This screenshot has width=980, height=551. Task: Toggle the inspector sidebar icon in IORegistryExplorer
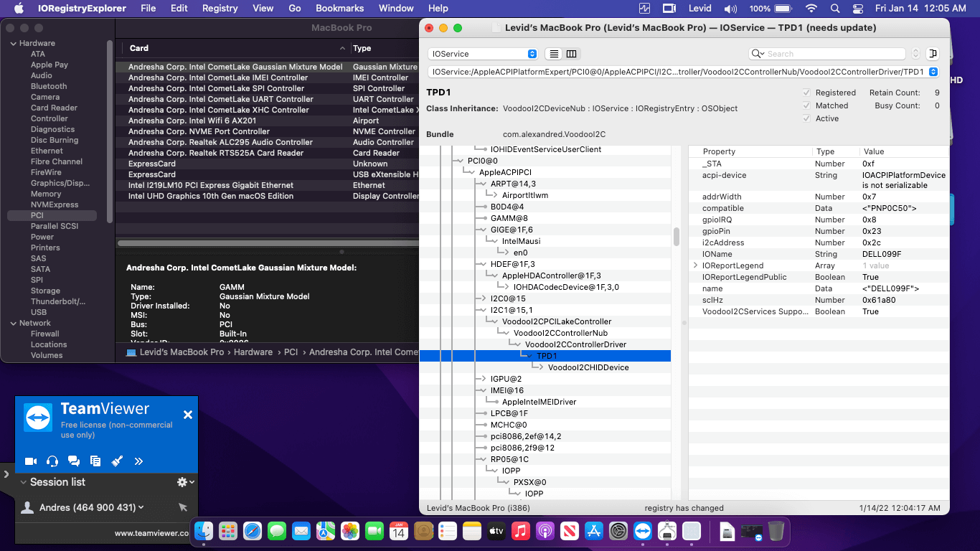(x=933, y=54)
